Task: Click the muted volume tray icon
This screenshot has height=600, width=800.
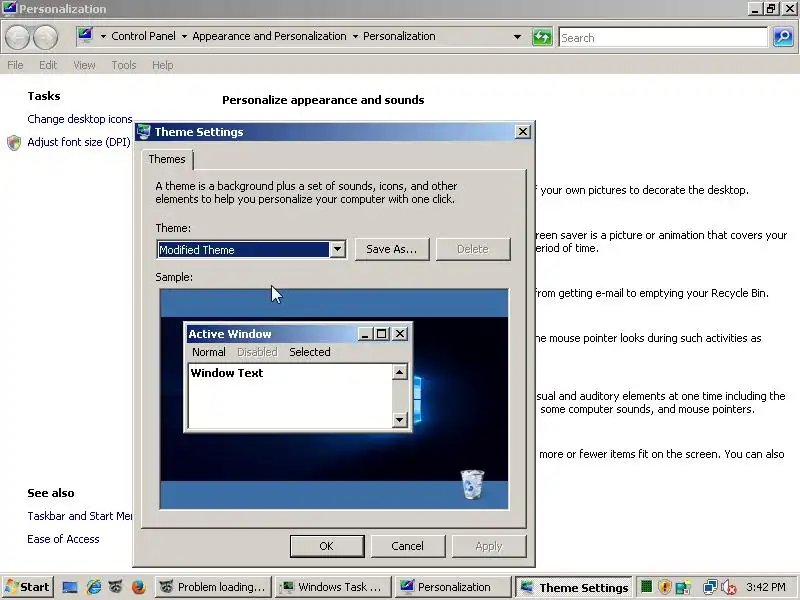Action: click(x=730, y=588)
